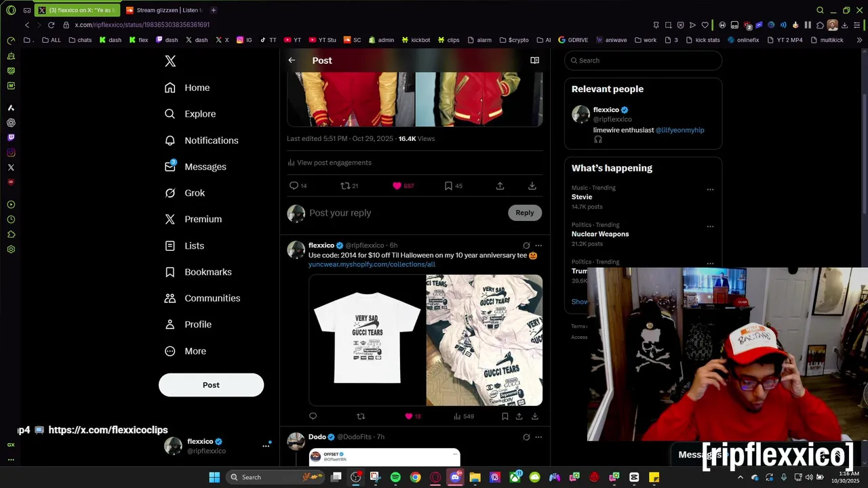The width and height of the screenshot is (868, 488).
Task: Open GDRIVE bookmark
Action: (573, 40)
